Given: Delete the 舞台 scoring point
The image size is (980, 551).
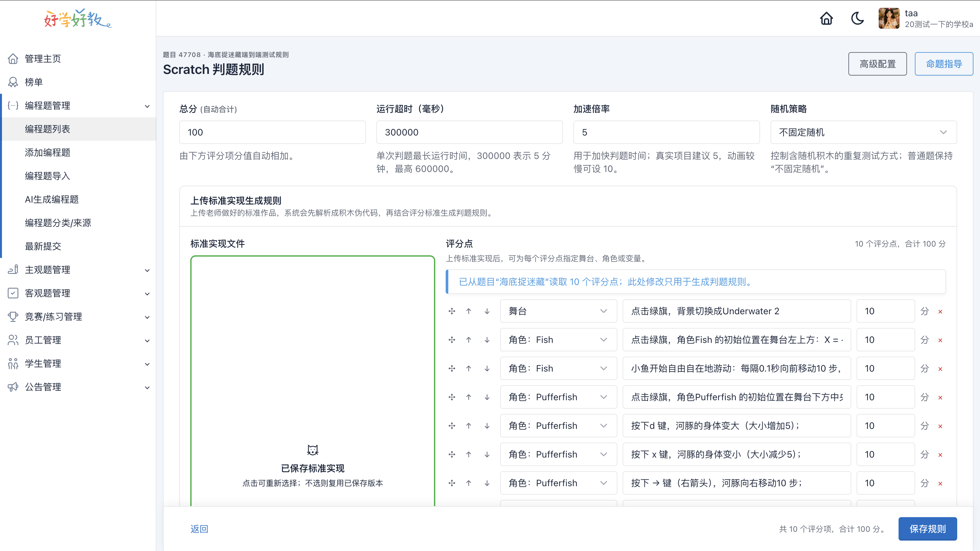Looking at the screenshot, I should pos(940,311).
